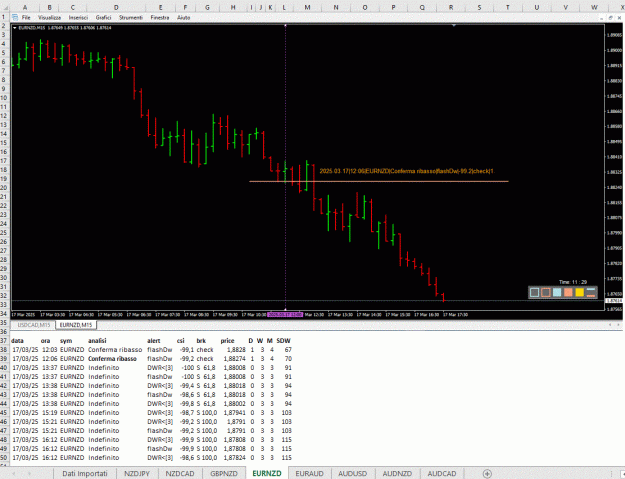Open the Inserisci menu
The height and width of the screenshot is (479, 625).
coord(78,18)
